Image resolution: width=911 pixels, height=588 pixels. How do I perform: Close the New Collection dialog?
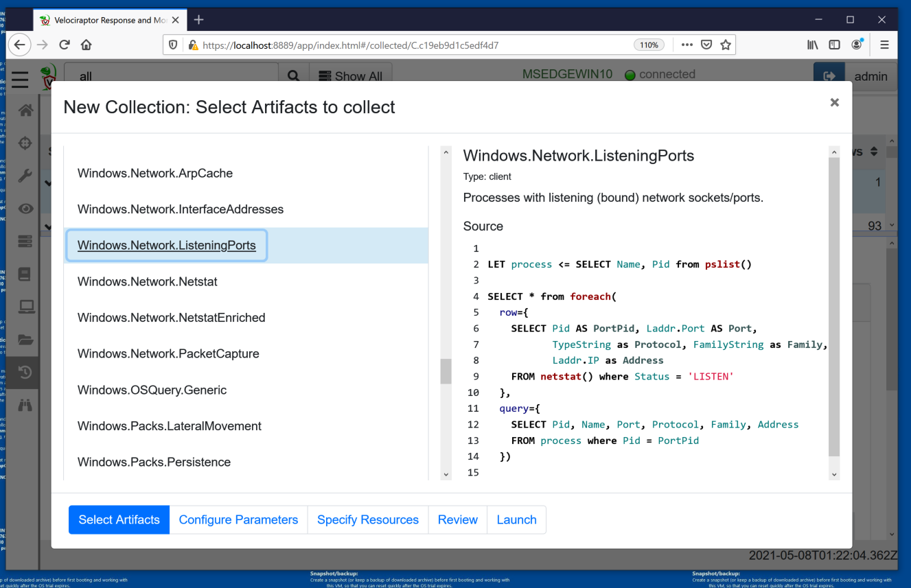(834, 102)
